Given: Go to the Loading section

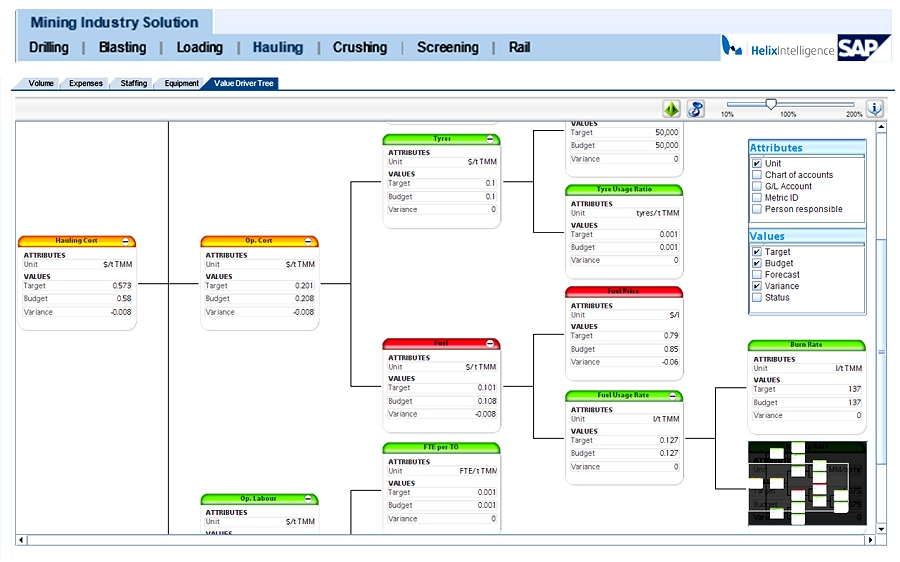Looking at the screenshot, I should (x=199, y=47).
